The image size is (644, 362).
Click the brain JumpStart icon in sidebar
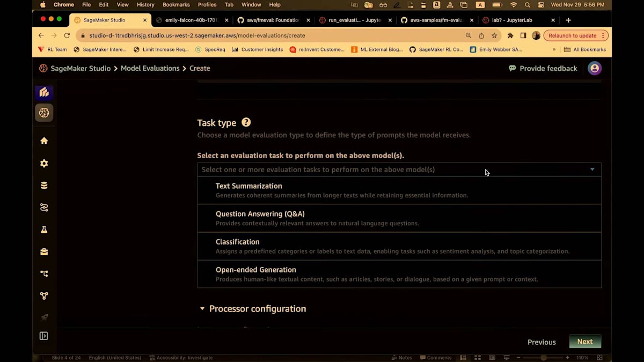coord(44,113)
